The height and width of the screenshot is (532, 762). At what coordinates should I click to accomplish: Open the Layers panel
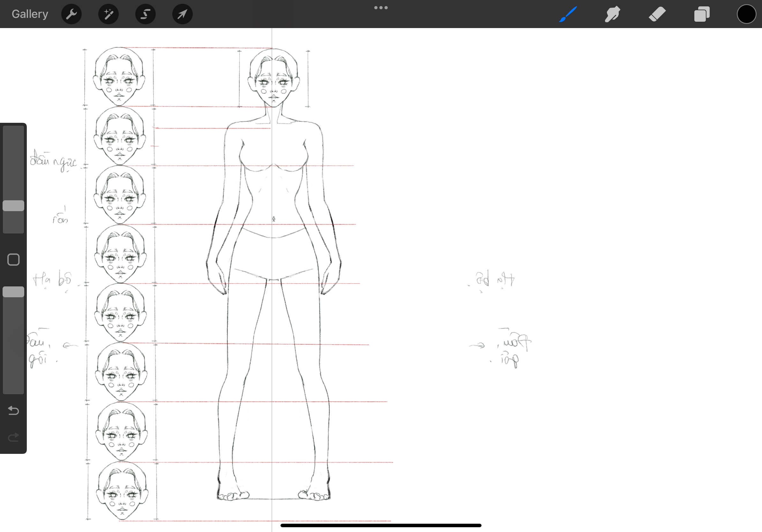[702, 14]
